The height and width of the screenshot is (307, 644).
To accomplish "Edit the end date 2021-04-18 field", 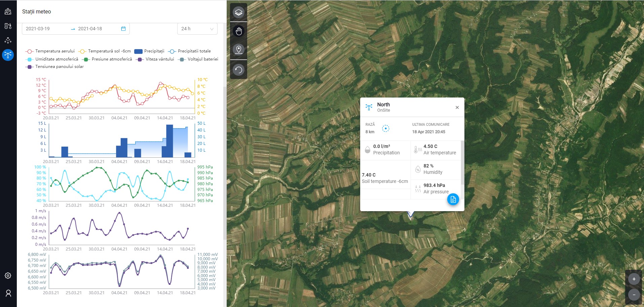I will pos(90,29).
